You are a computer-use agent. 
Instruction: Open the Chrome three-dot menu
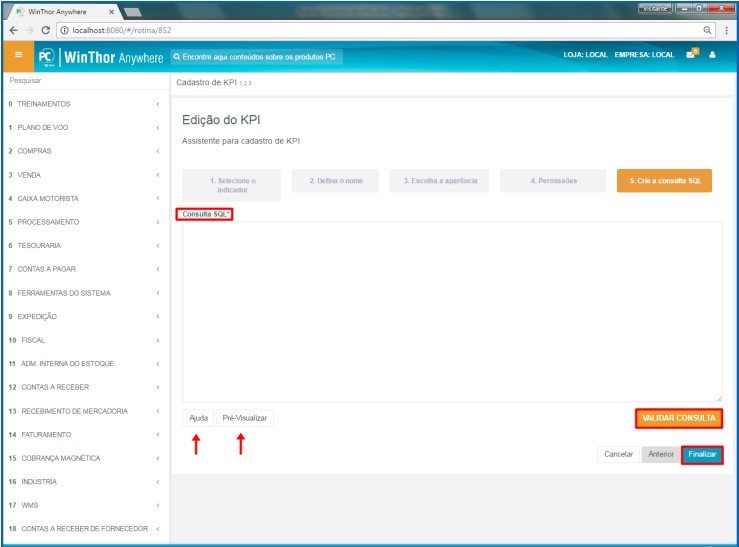tap(726, 30)
